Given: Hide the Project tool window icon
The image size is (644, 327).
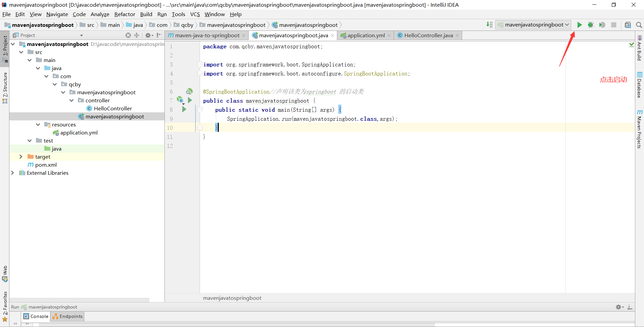Looking at the screenshot, I should tap(159, 35).
